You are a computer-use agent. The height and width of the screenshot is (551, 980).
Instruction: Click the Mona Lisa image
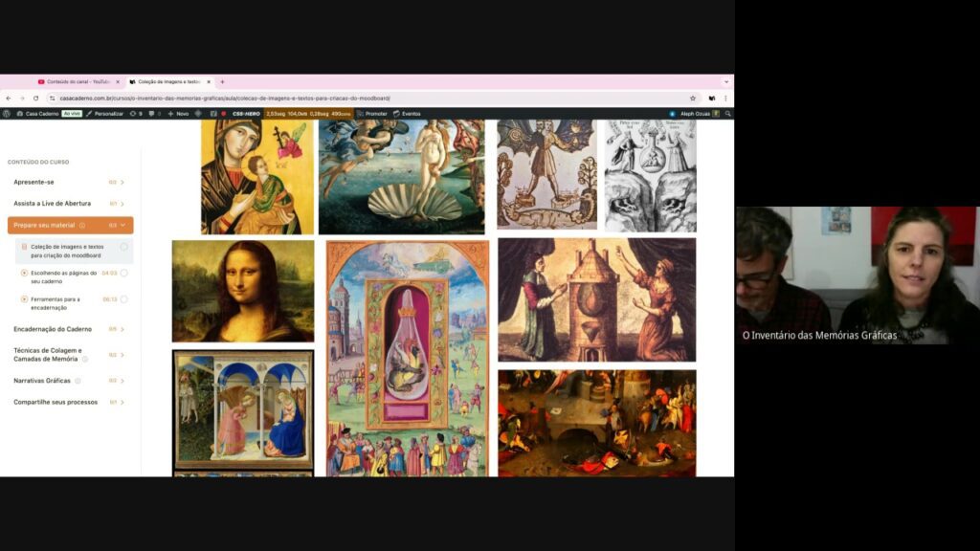(243, 291)
